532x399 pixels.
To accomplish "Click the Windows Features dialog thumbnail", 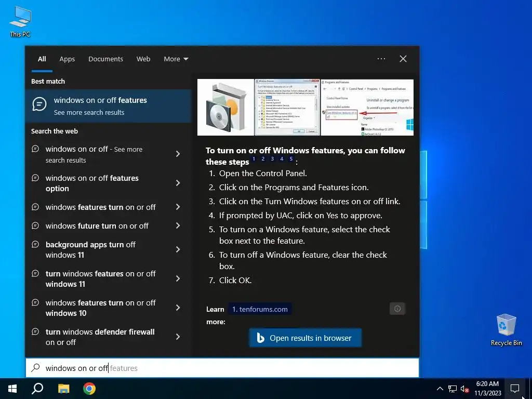I will [287, 107].
